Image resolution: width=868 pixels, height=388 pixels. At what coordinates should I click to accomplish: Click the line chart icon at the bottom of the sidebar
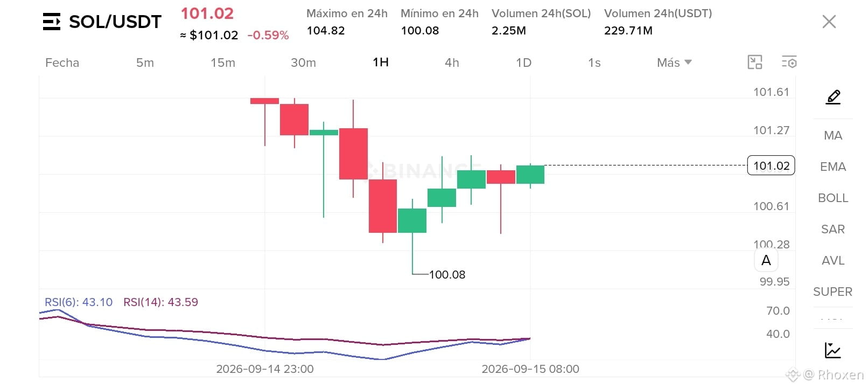[832, 350]
